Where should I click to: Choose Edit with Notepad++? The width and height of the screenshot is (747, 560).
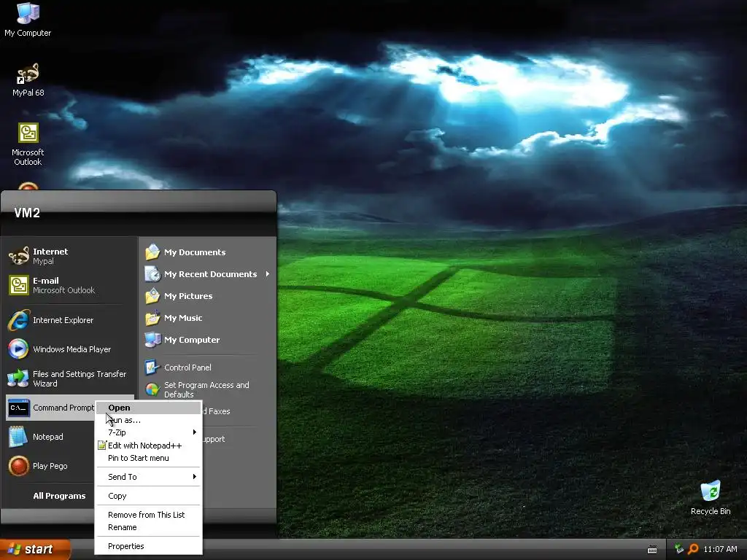point(149,446)
